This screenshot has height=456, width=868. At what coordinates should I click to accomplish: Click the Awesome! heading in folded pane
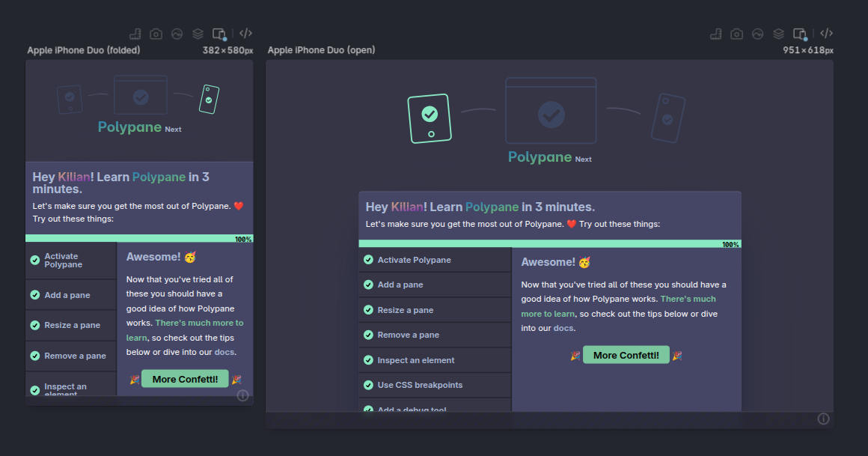click(161, 257)
